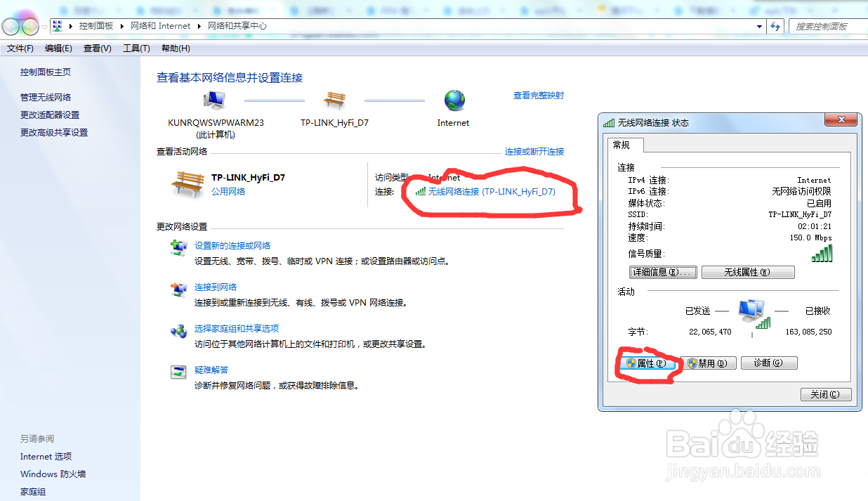Viewport: 868px width, 501px height.
Task: Open 更改适配器设置 link
Action: [x=50, y=115]
